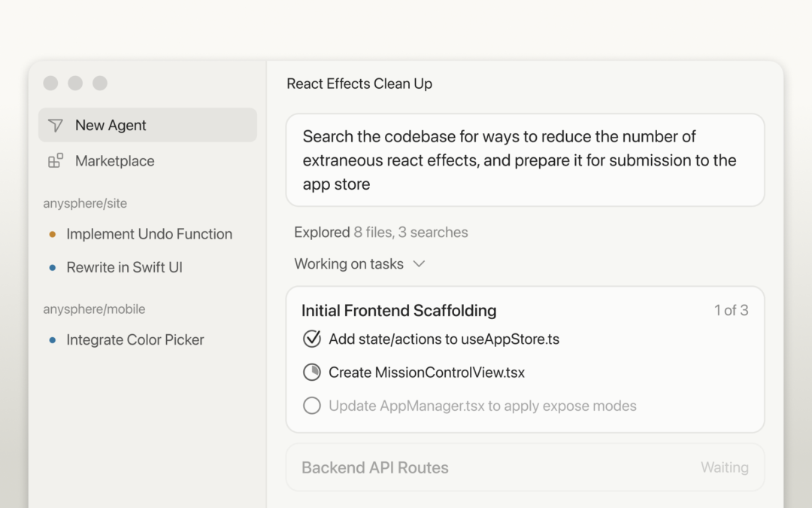Select New Agent in the sidebar

[111, 126]
